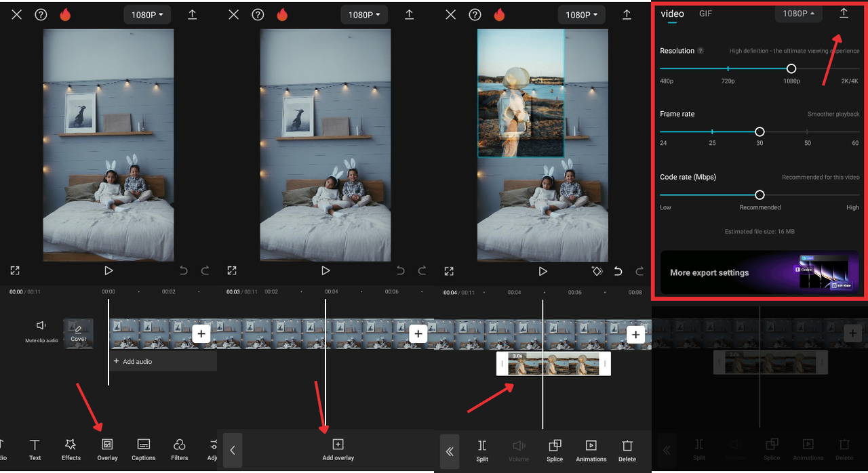868x473 pixels.
Task: Select the Split tool for the overlay clip
Action: coord(482,451)
